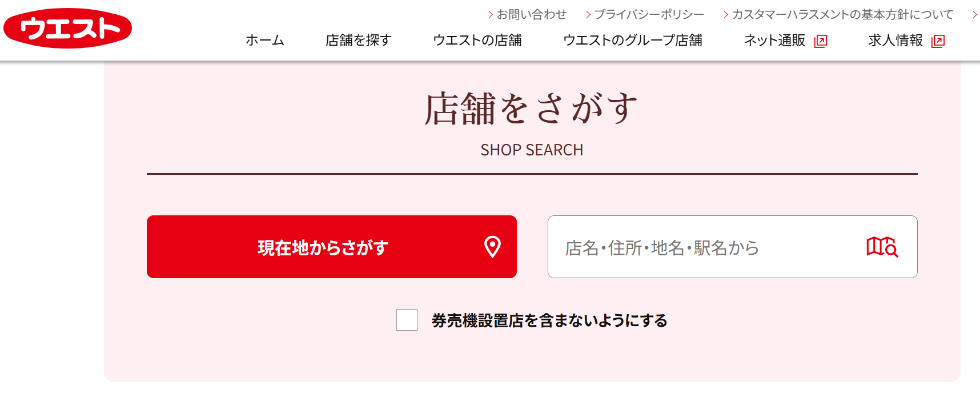Follow the プライバシーポリシー link
This screenshot has height=393, width=980.
(649, 14)
